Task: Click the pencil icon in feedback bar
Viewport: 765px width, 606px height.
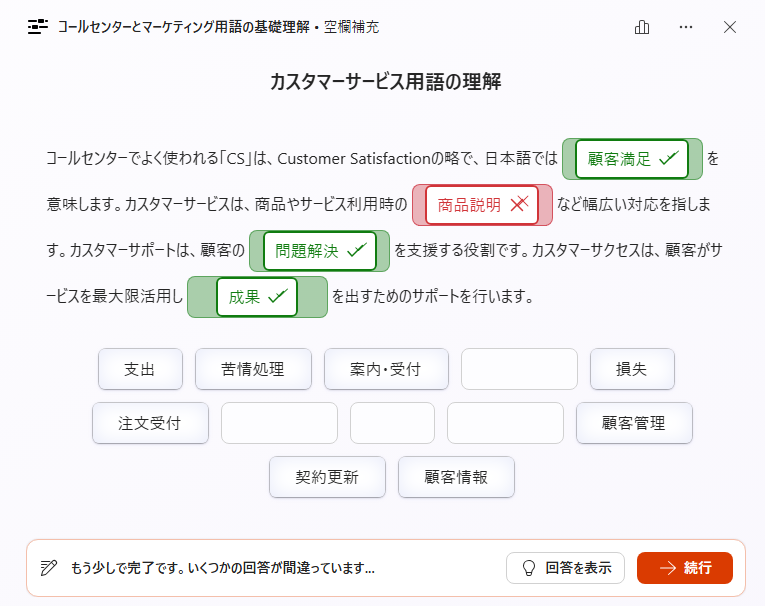Action: click(x=49, y=568)
